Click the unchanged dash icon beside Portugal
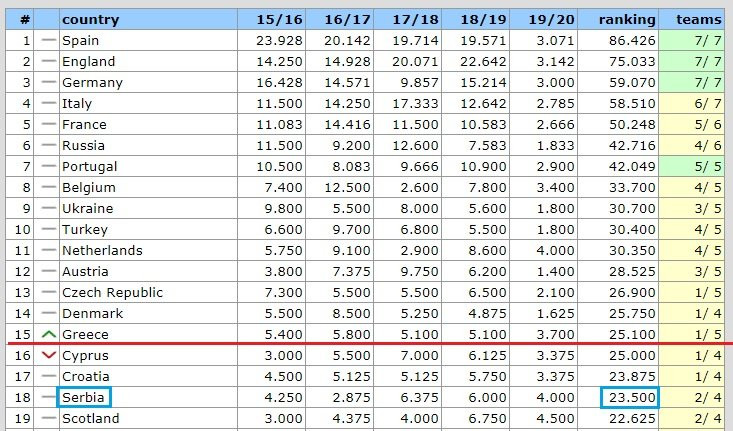The image size is (733, 431). coord(49,166)
